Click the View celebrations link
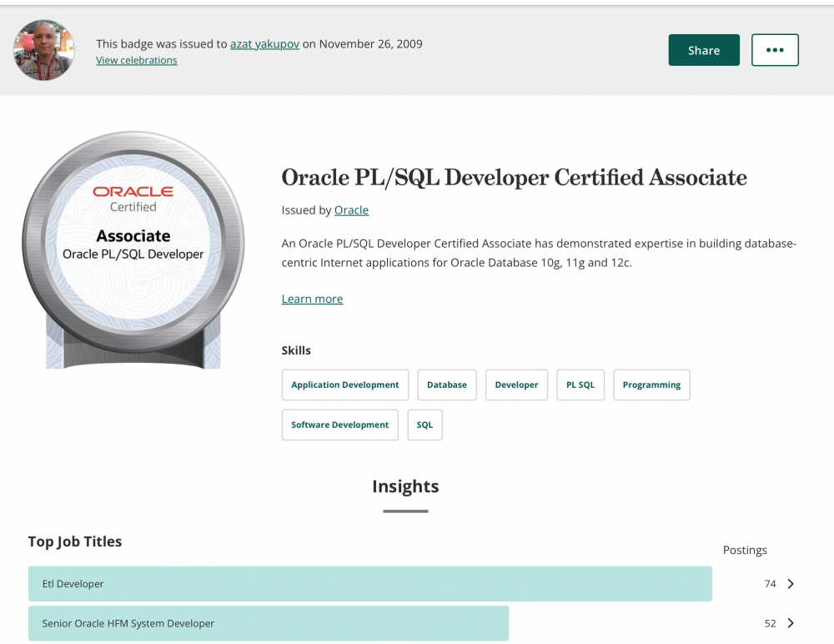Image resolution: width=834 pixels, height=644 pixels. coord(136,60)
